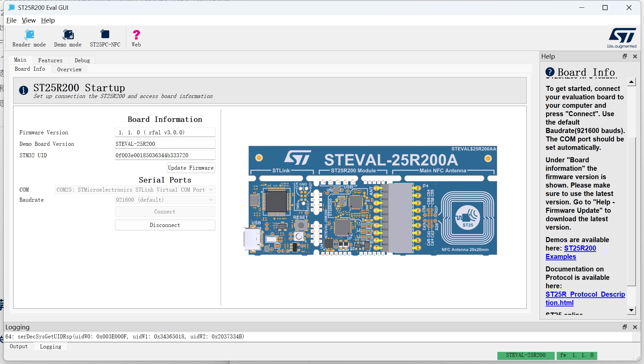Switch to the Features tab

[x=50, y=60]
